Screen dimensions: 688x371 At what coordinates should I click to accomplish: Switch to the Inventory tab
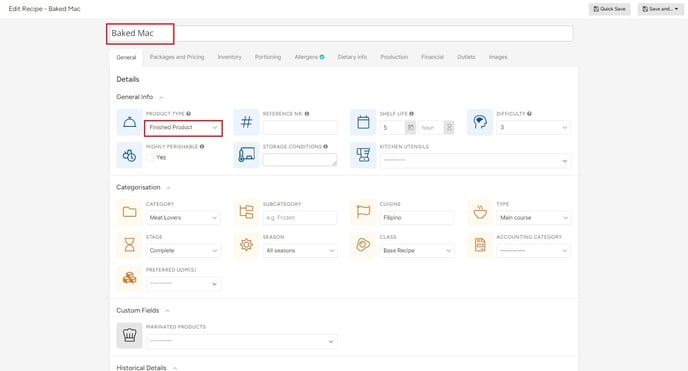coord(229,57)
